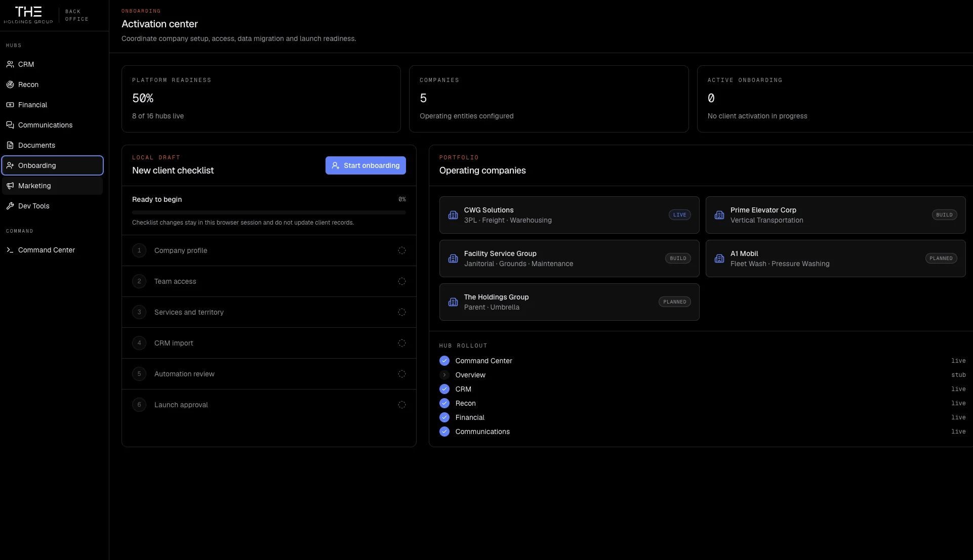Click 'BACK OFFICE' label in header
Viewport: 973px width, 560px height.
[x=77, y=15]
